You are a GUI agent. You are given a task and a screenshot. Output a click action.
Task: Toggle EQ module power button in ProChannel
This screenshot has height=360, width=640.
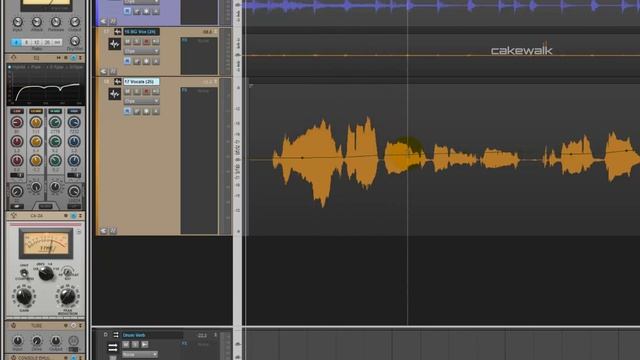(x=73, y=58)
